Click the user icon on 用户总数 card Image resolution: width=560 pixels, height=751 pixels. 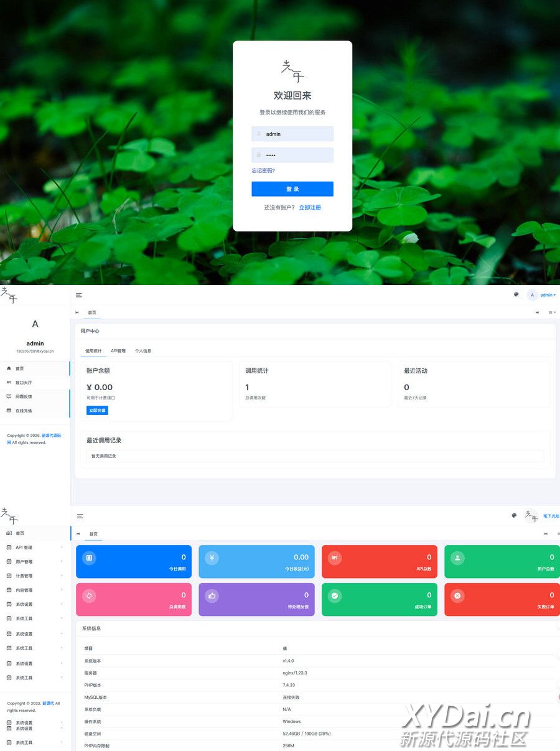pos(457,558)
